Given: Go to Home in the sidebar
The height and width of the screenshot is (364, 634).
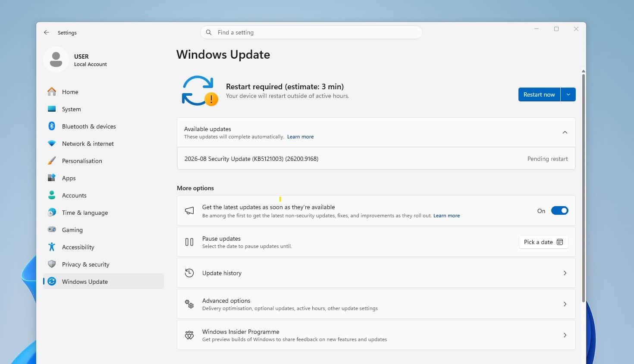Looking at the screenshot, I should [x=104, y=92].
